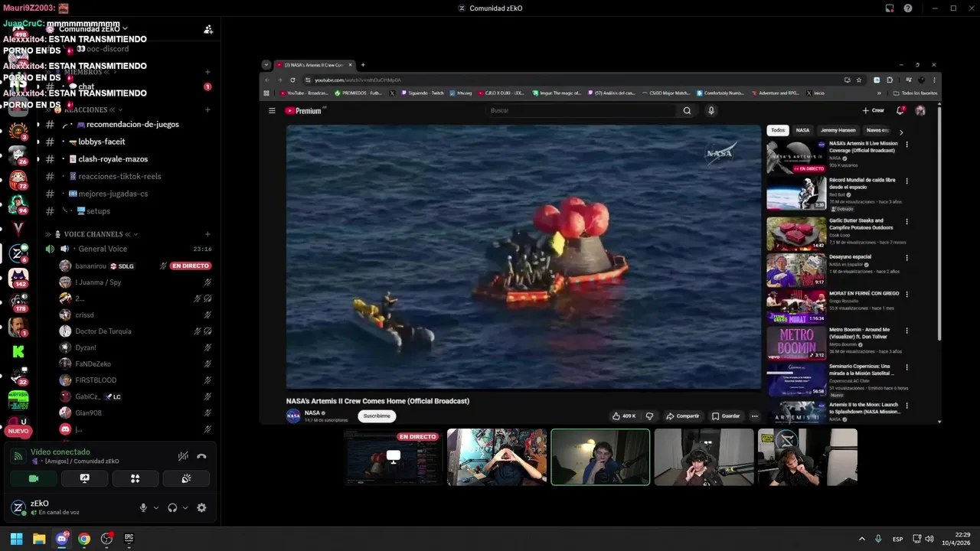The image size is (980, 551).
Task: Select the Todos chip in streamed YouTube
Action: click(778, 130)
